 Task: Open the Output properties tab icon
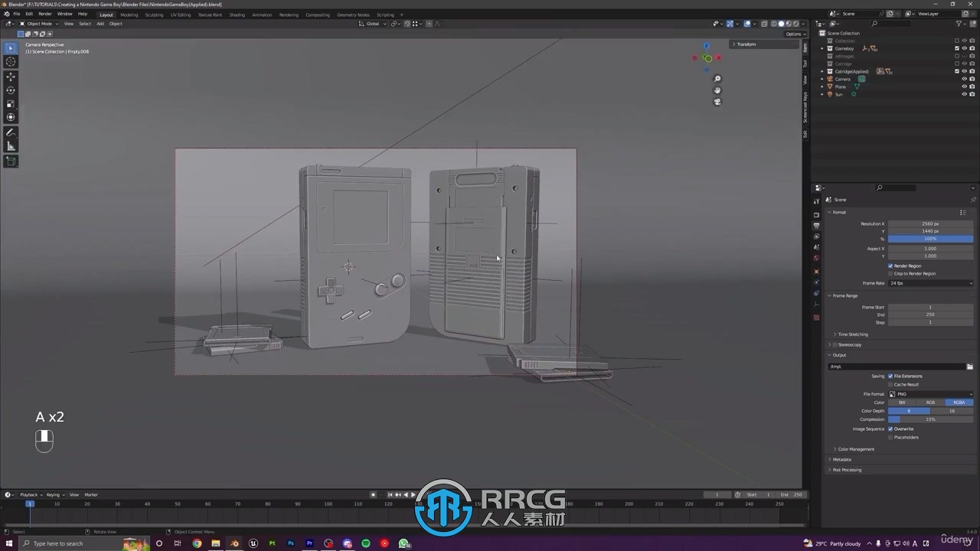pyautogui.click(x=816, y=226)
